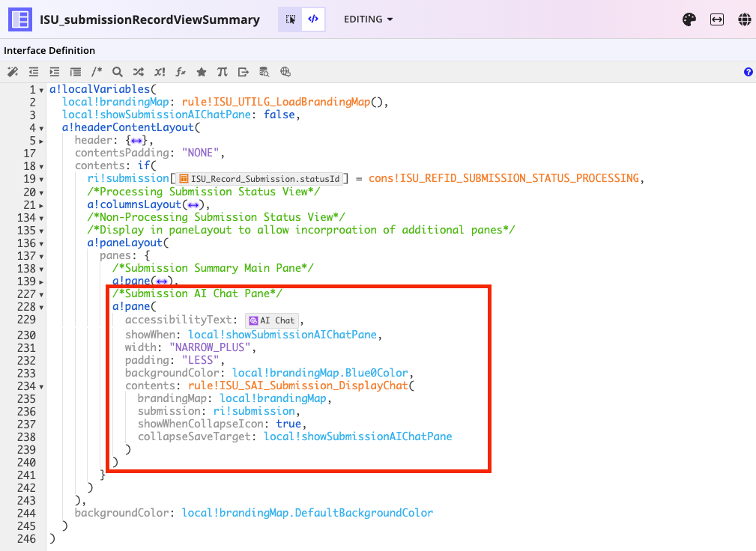Click "NARROW_PLUS" width value
Image resolution: width=756 pixels, height=551 pixels.
(210, 347)
